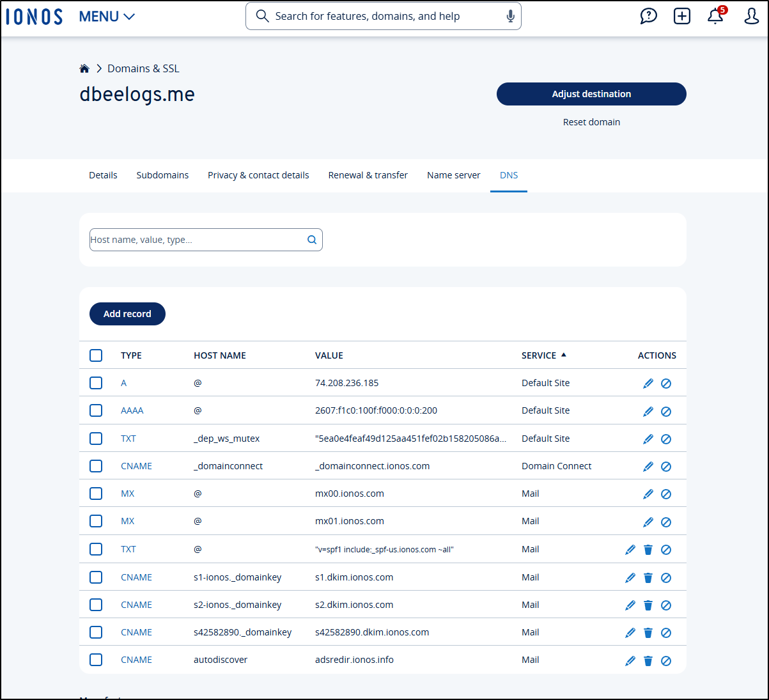Viewport: 769px width, 700px height.
Task: Edit the _dep_ws_mutex TXT record
Action: (648, 439)
